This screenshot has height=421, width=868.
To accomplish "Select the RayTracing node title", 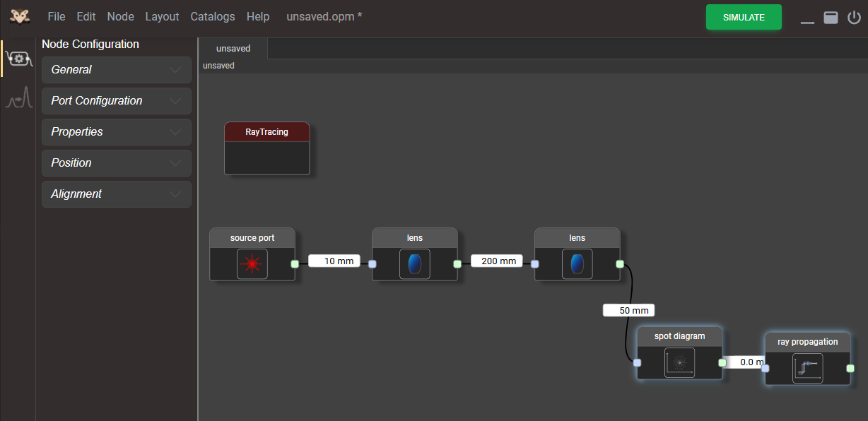I will click(267, 132).
